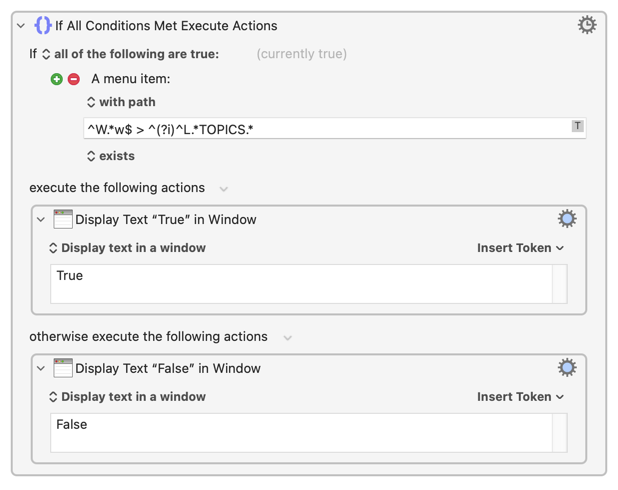
Task: Click the window icon beside Display Text False
Action: 63,368
